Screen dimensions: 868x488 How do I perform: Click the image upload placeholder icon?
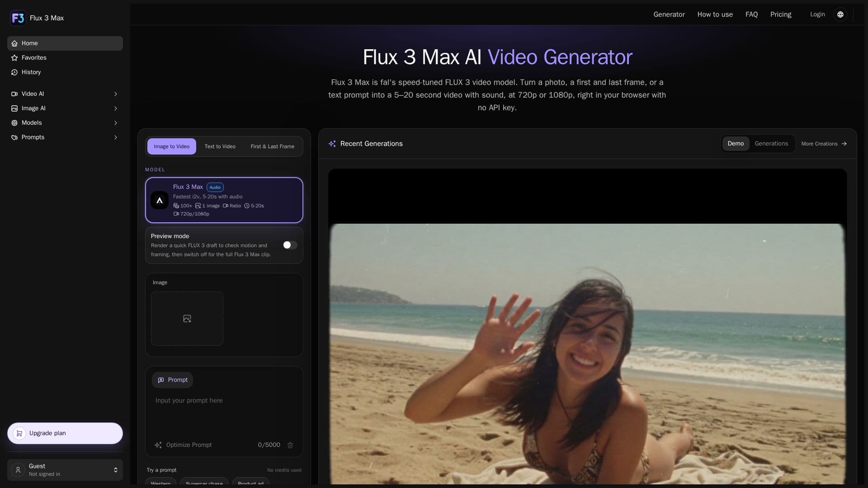pyautogui.click(x=187, y=319)
